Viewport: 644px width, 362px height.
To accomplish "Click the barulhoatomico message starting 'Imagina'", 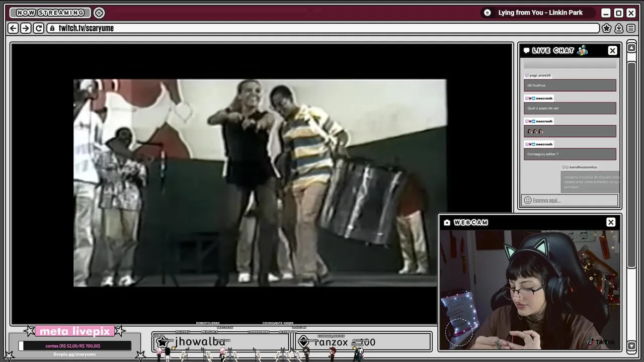I will [591, 182].
